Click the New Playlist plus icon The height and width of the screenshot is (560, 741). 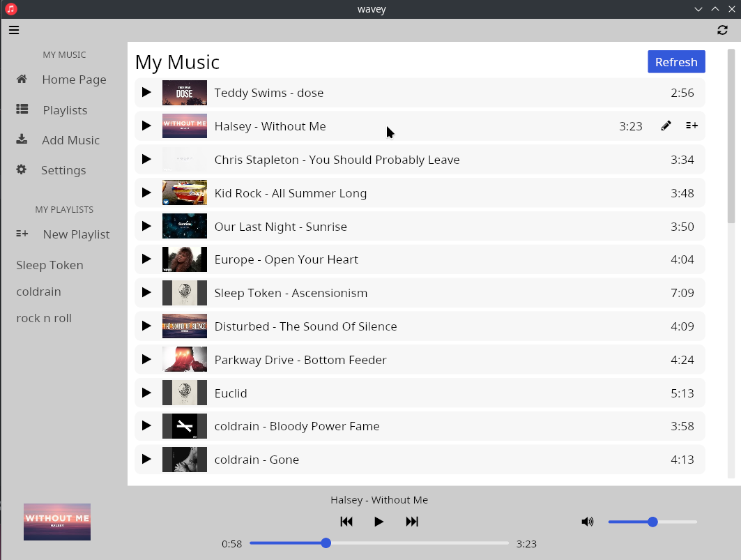coord(22,233)
